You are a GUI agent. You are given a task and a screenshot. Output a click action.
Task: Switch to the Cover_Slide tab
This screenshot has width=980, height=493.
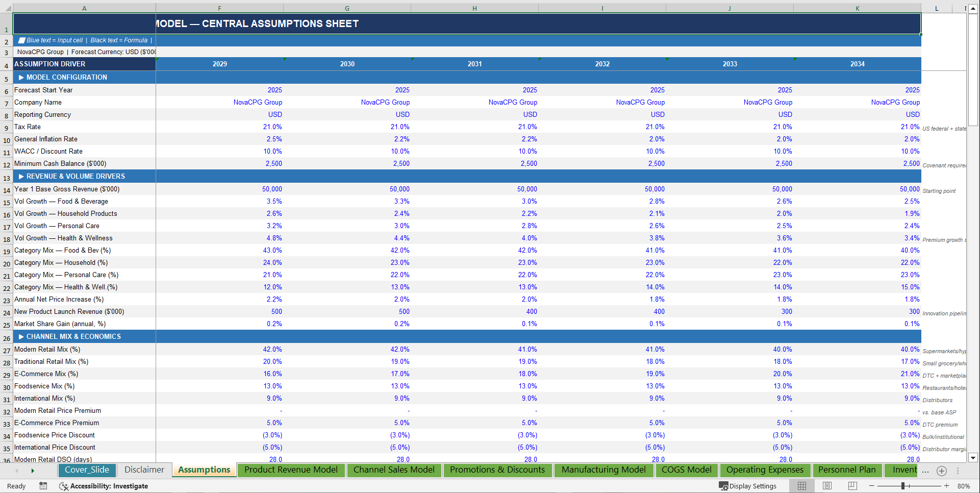click(x=87, y=470)
